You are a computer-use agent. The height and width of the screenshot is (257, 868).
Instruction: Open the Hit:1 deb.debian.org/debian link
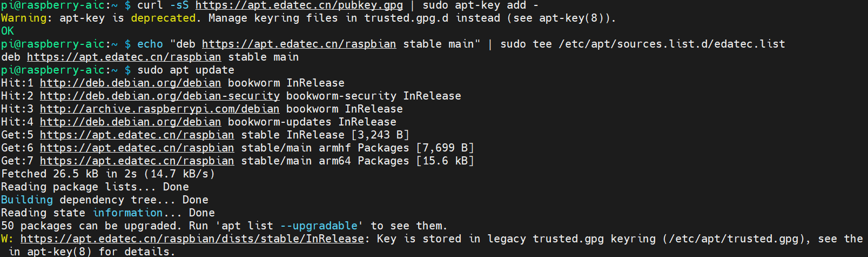130,83
